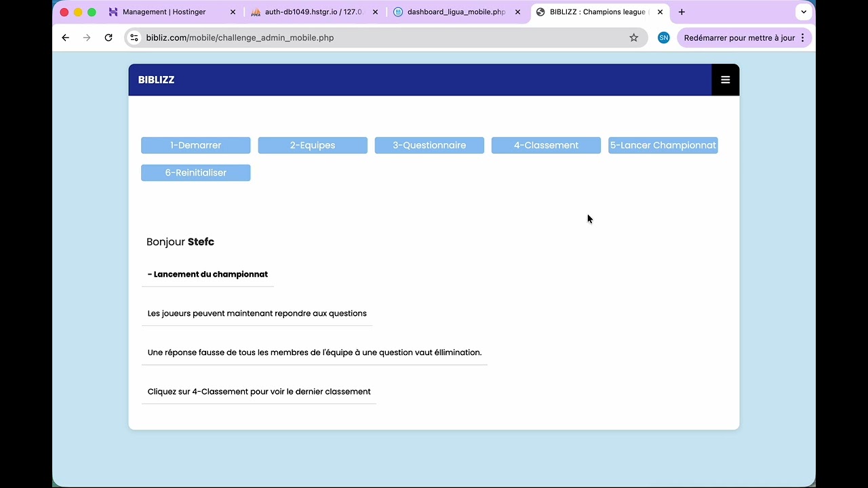The height and width of the screenshot is (488, 868).
Task: Open the SN profile avatar
Action: [664, 38]
